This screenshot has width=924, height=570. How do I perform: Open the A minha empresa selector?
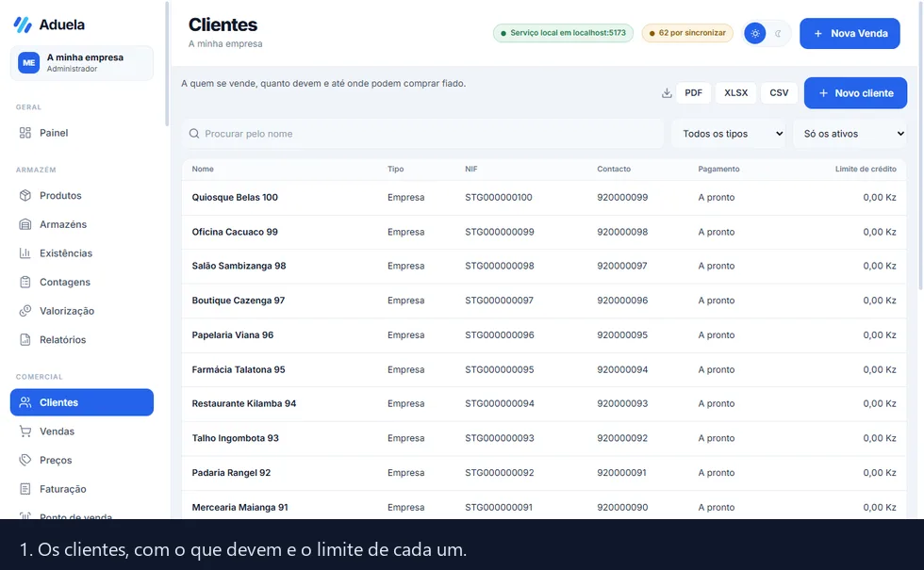(x=82, y=62)
